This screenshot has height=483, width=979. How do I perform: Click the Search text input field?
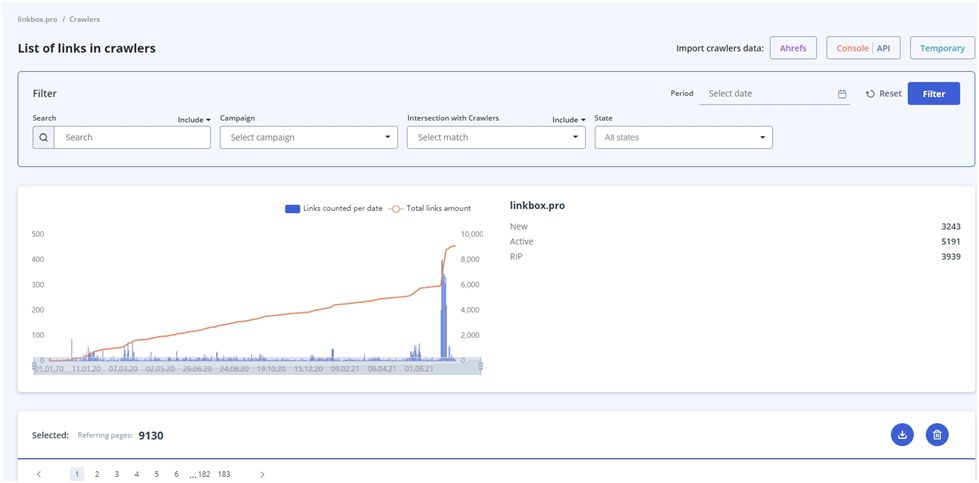coord(132,137)
